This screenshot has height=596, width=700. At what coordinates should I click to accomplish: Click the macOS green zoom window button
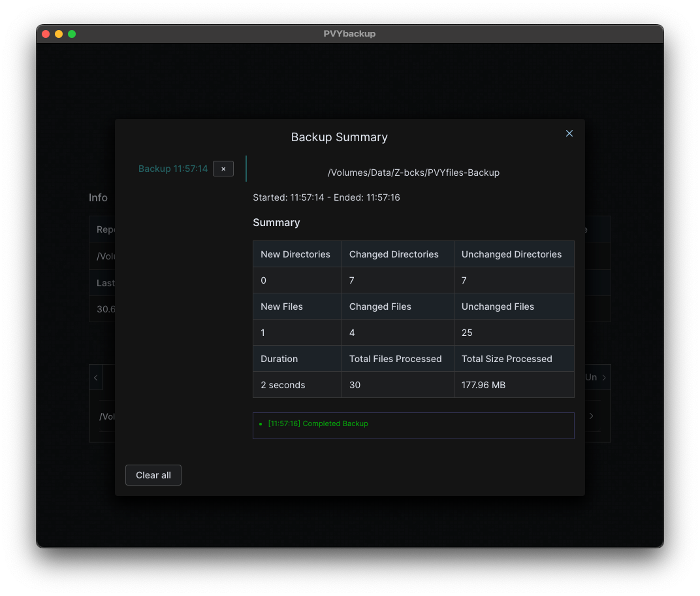[x=72, y=34]
